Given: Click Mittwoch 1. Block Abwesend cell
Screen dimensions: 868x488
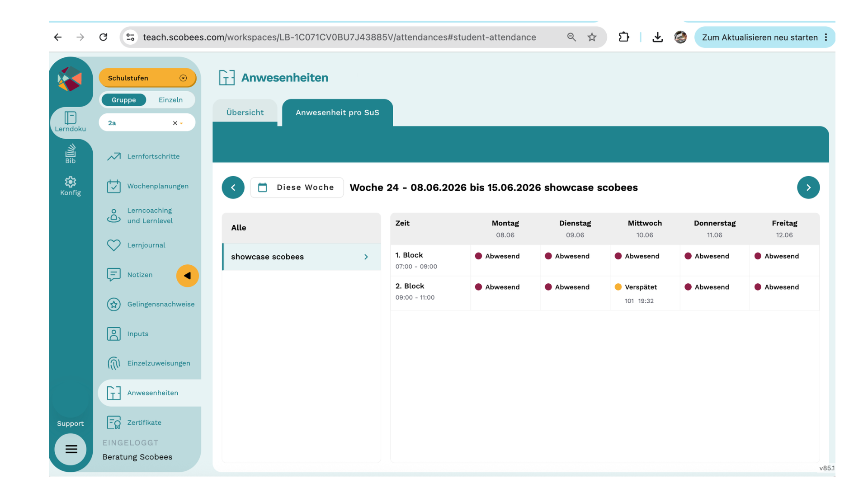Looking at the screenshot, I should click(645, 260).
